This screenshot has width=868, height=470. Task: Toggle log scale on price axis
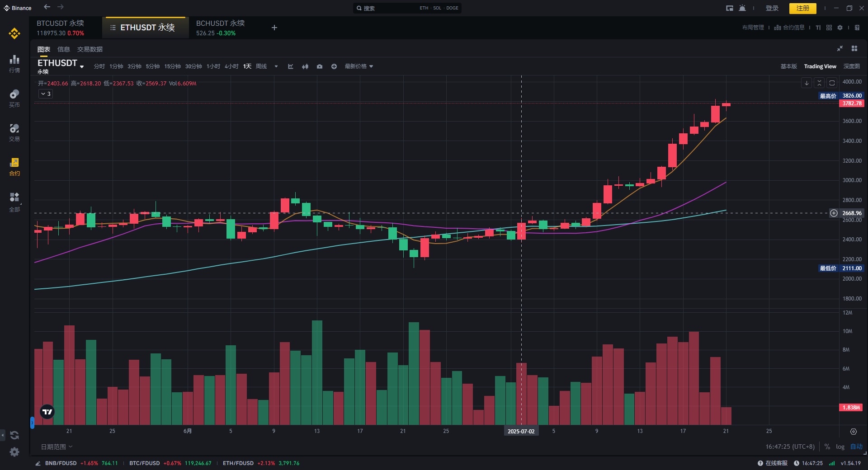tap(840, 446)
